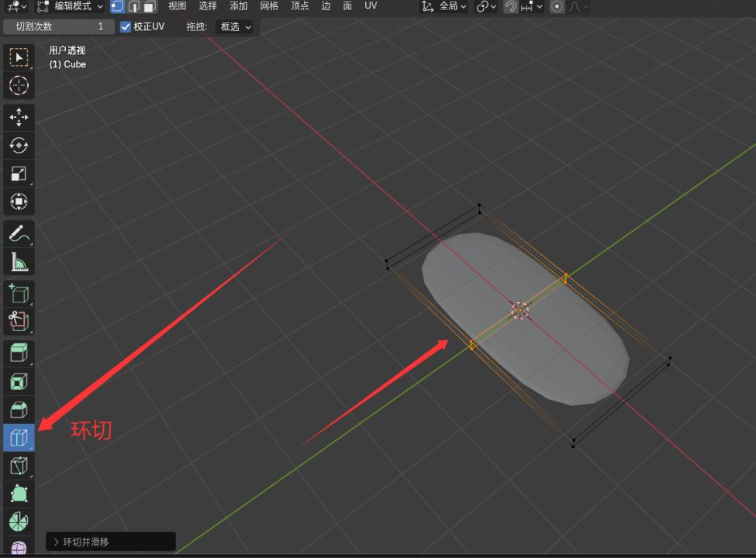Activate the Annotate pencil tool
756x558 pixels.
point(19,233)
